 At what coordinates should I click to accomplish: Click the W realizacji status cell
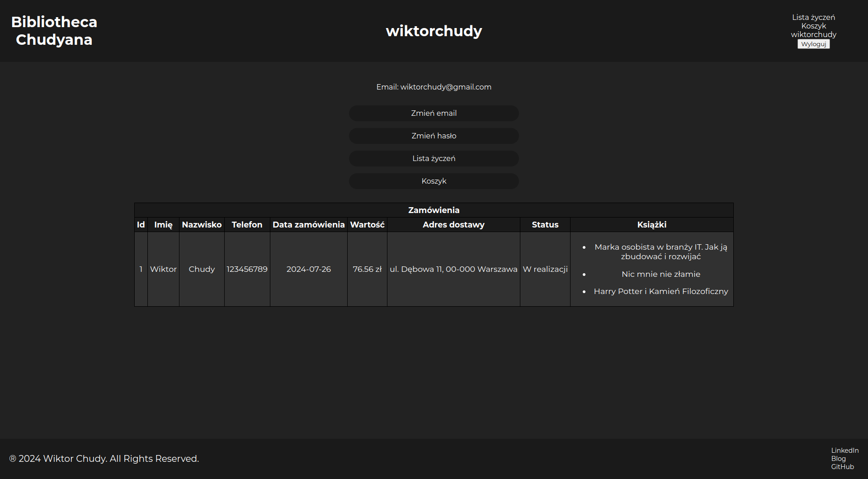(x=545, y=269)
